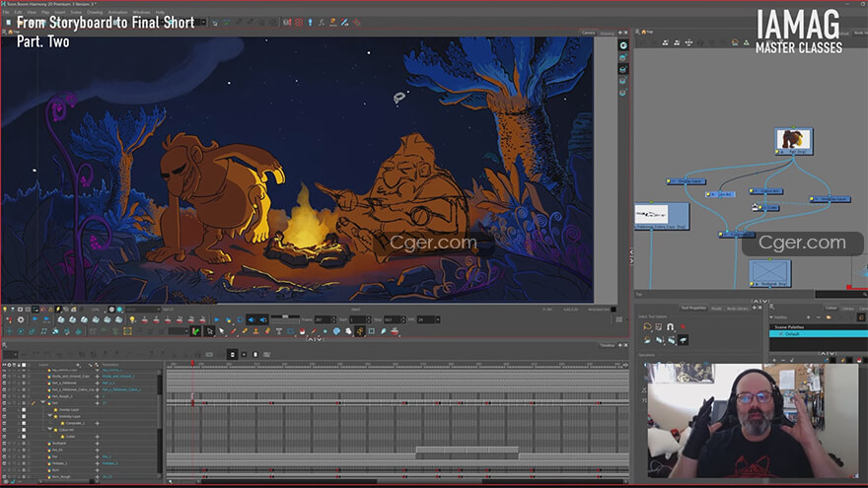Select the Default scene palette
868x488 pixels.
coord(818,334)
